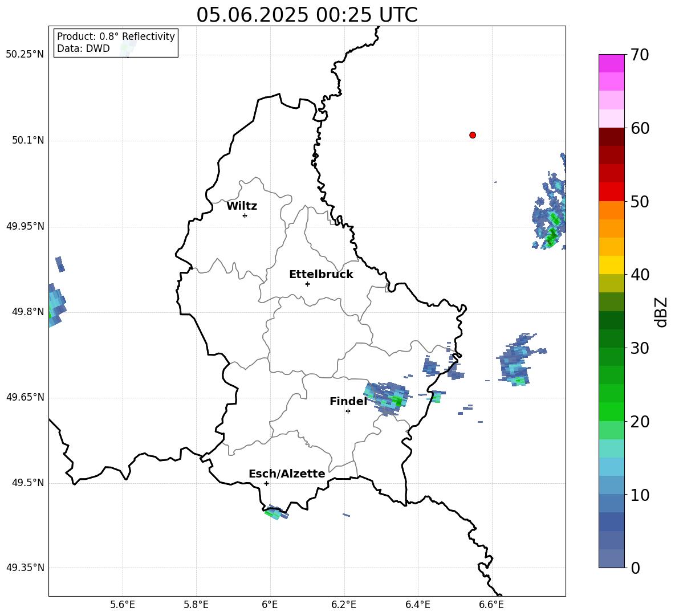Click the 49.35°N latitude label
This screenshot has width=675, height=616.
25,568
